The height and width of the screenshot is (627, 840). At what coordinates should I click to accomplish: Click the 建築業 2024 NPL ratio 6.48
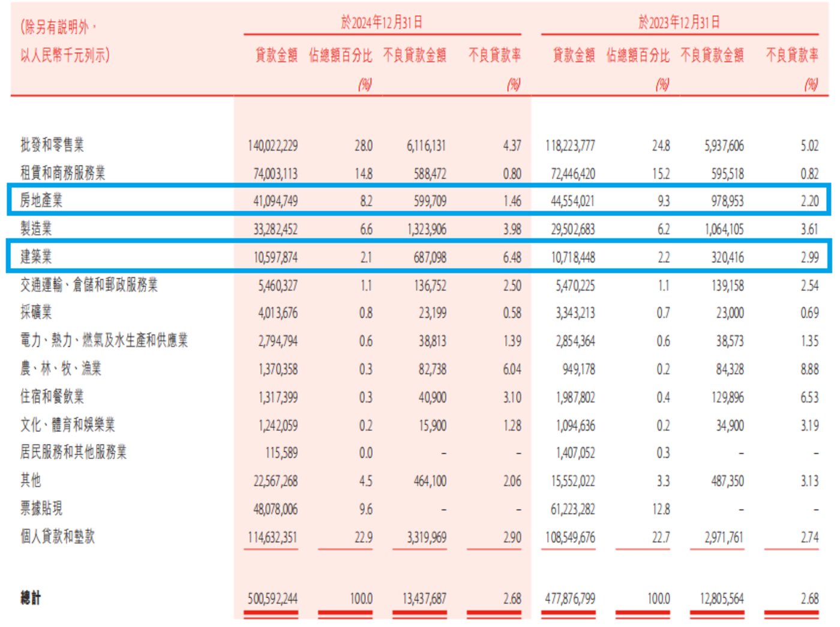[512, 257]
